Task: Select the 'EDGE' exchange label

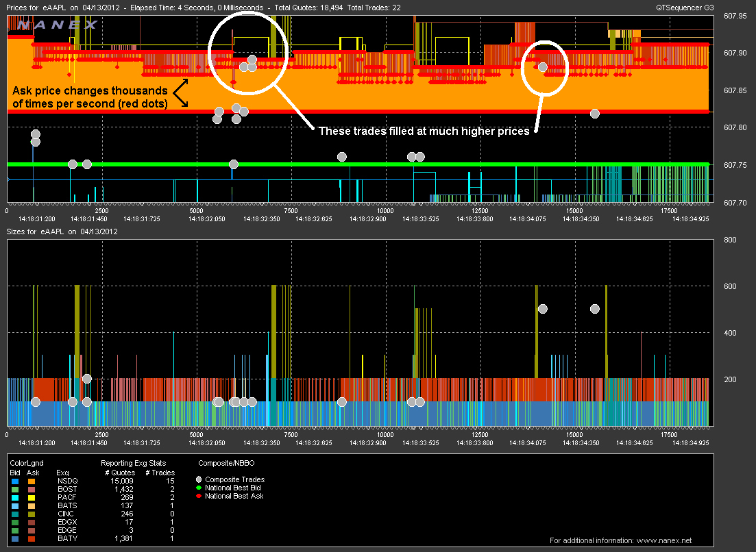Action: click(x=67, y=530)
